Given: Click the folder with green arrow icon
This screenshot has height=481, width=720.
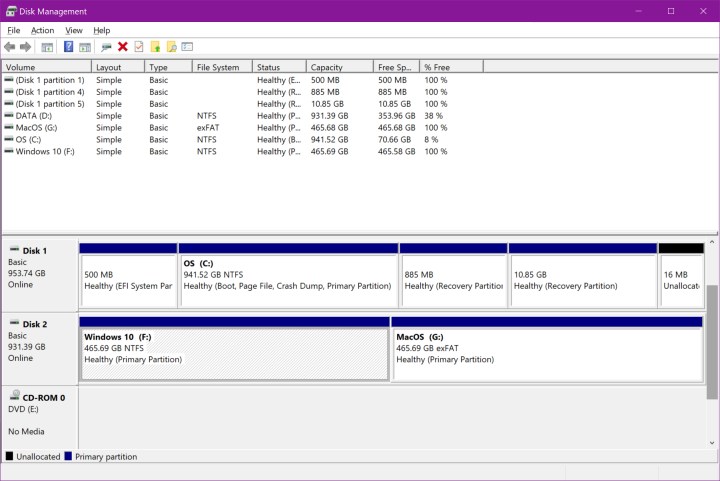Looking at the screenshot, I should point(155,47).
